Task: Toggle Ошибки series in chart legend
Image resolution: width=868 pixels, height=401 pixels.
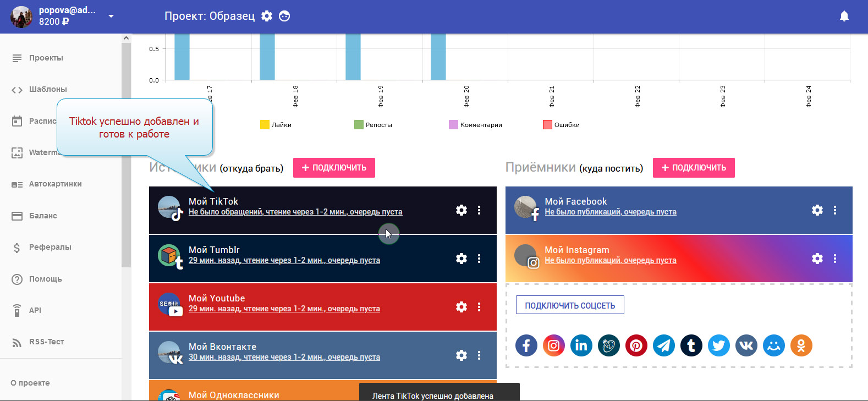Action: coord(561,125)
